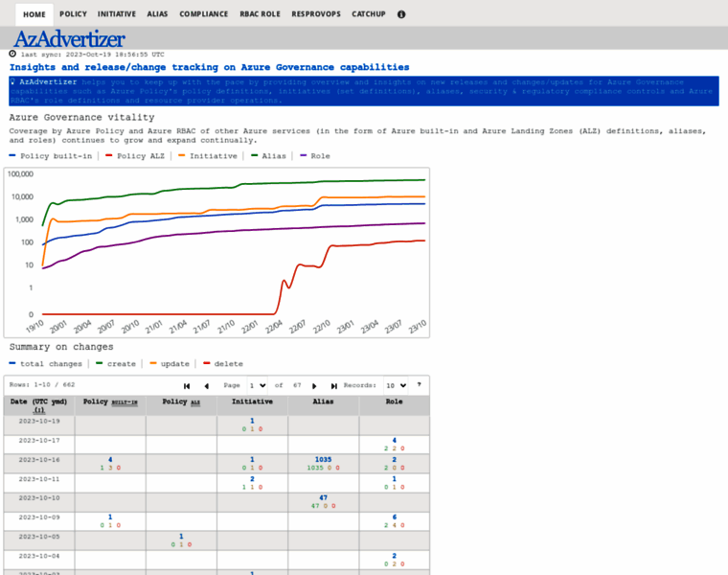Image resolution: width=728 pixels, height=575 pixels.
Task: Toggle the Initiative chart legend entry
Action: [208, 156]
